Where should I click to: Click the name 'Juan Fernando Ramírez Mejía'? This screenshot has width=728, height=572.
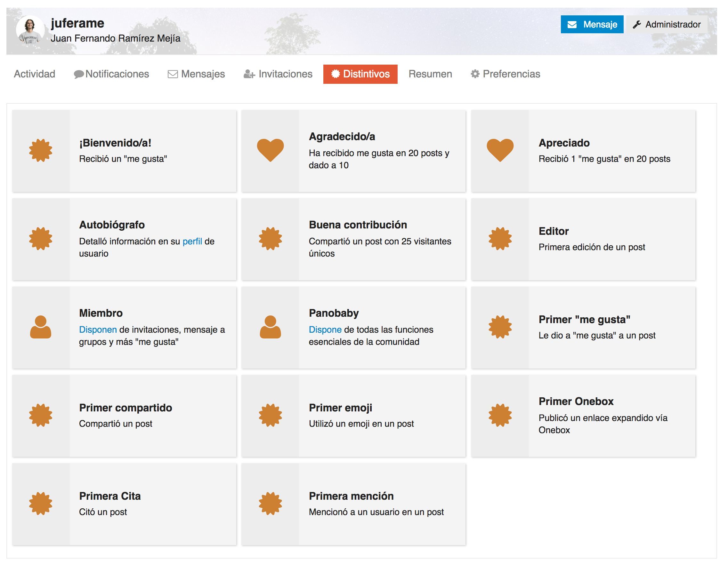pyautogui.click(x=116, y=38)
